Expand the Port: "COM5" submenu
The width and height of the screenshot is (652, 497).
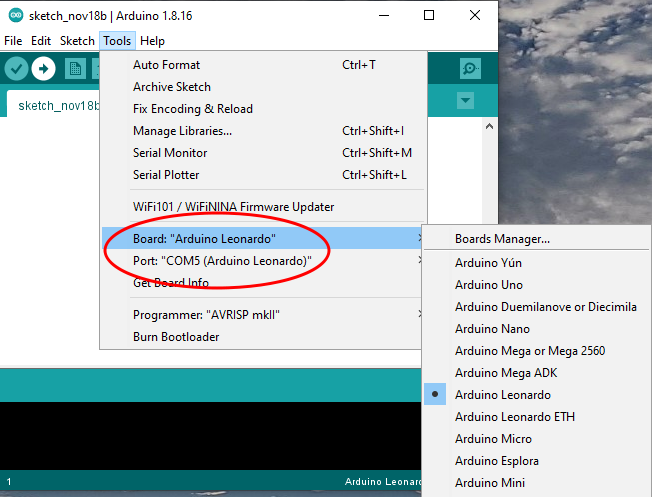[x=263, y=261]
